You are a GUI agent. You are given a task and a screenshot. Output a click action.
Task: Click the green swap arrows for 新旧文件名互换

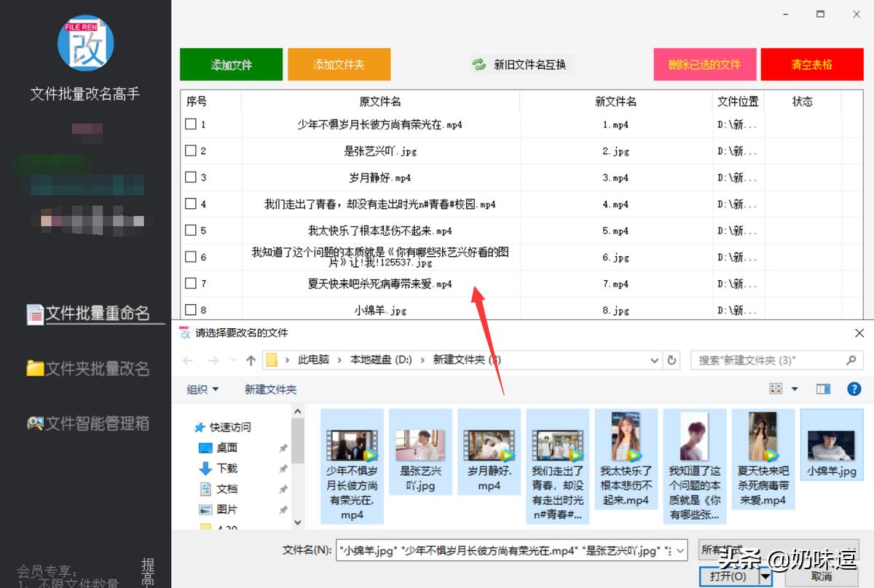click(x=477, y=64)
